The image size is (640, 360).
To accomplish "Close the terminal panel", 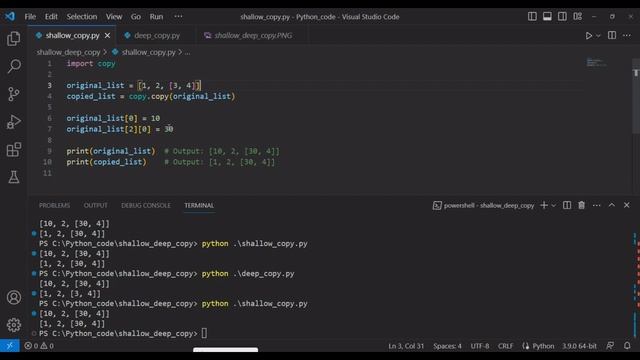I will [627, 205].
